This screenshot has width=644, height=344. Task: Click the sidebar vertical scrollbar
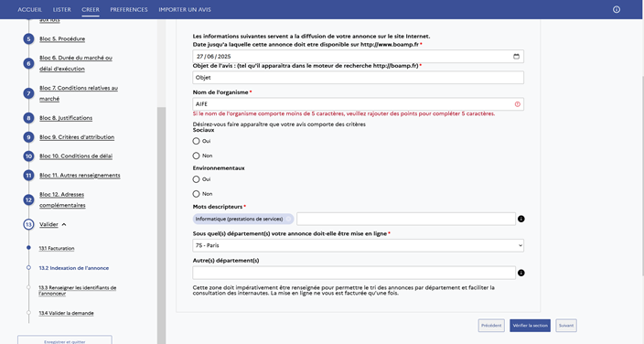coord(161,225)
